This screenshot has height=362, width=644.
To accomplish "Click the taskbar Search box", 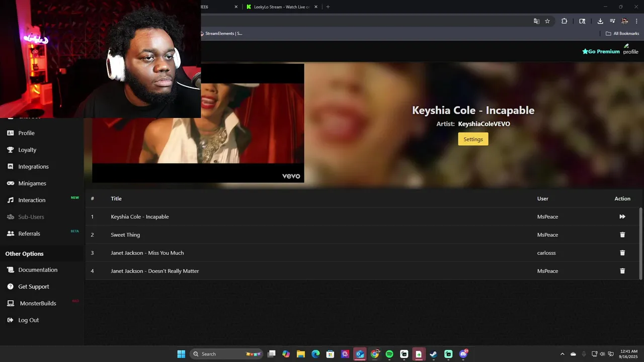I will coord(226,354).
